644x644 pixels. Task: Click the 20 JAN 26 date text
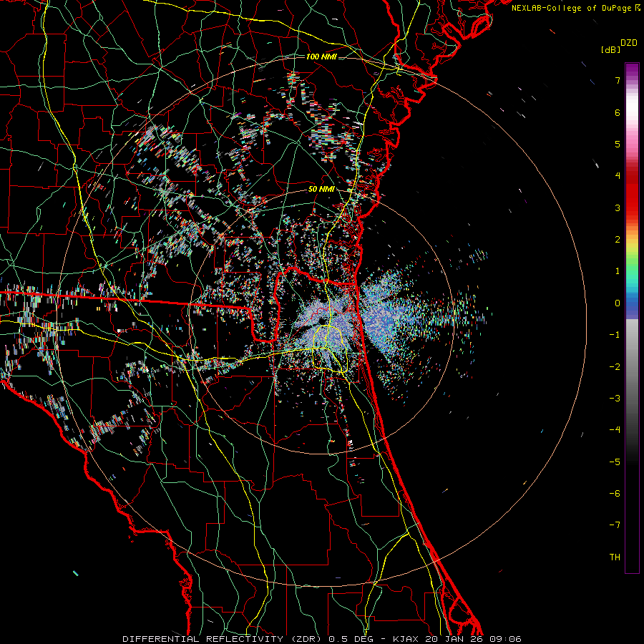[x=454, y=639]
